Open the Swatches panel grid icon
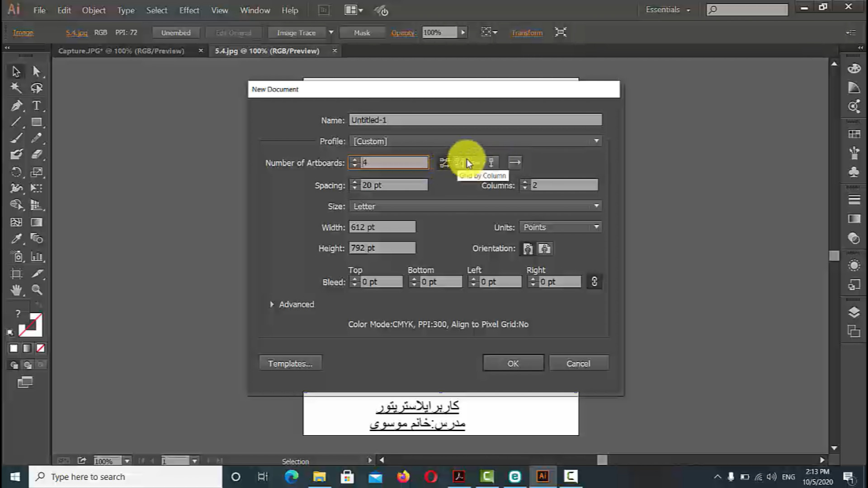This screenshot has height=488, width=868. pos(854,134)
